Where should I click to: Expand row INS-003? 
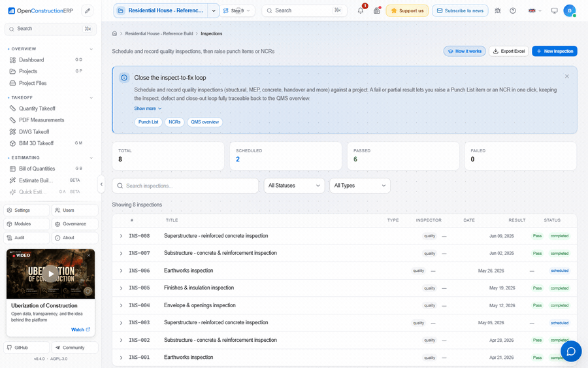pyautogui.click(x=121, y=323)
